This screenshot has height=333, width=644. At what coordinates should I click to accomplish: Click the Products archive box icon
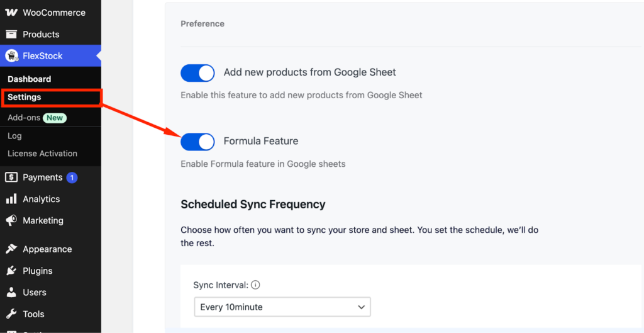11,34
